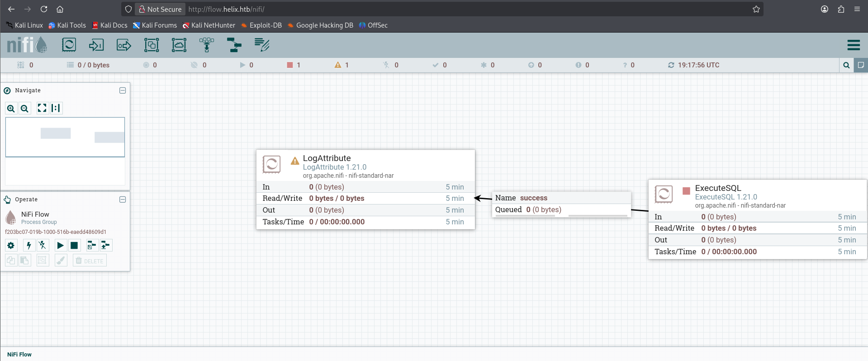Select the ExecuteSQL processor title

click(718, 188)
